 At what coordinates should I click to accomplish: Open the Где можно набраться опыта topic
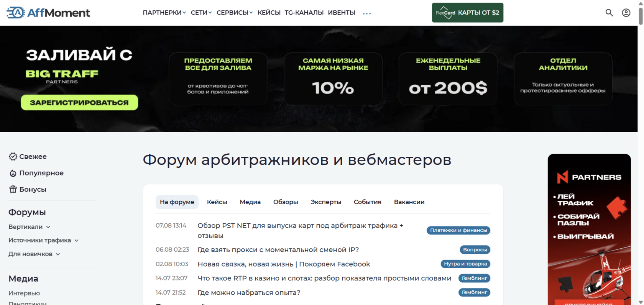pos(249,292)
